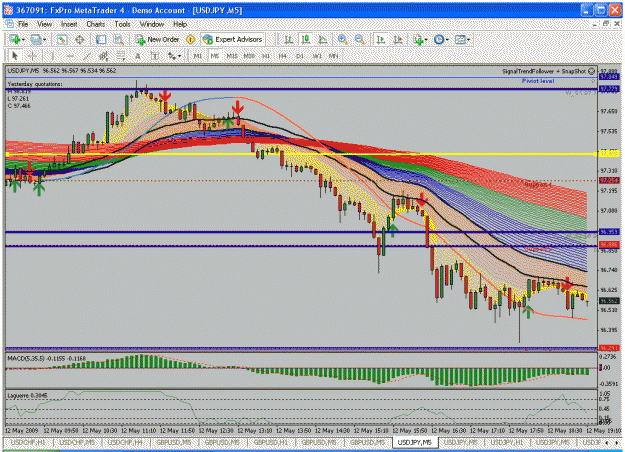Open the Profiles icon in toolbar
Screen dimensions: 625x452
click(x=35, y=39)
